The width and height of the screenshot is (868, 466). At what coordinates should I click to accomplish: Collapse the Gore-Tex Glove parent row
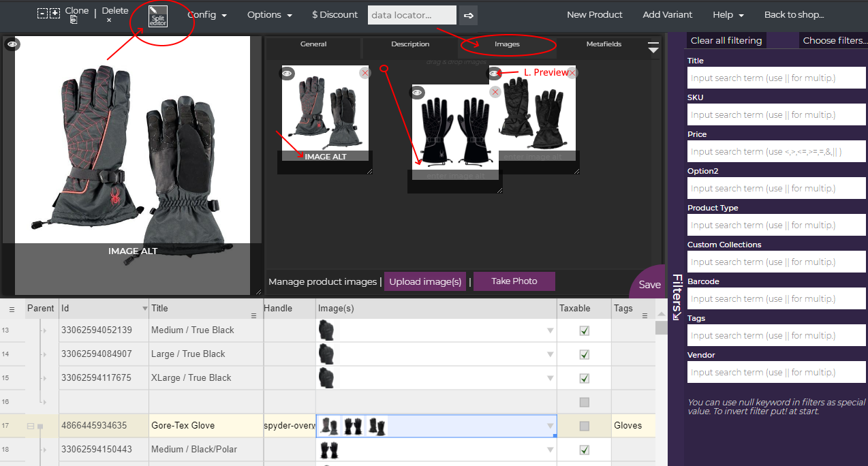click(30, 426)
